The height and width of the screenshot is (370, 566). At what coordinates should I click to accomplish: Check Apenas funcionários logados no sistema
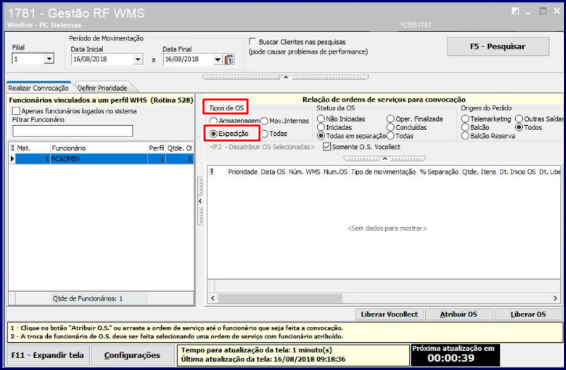pyautogui.click(x=16, y=111)
